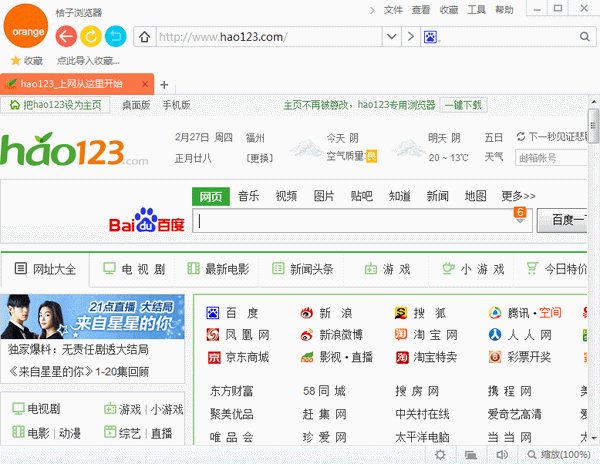Image resolution: width=600 pixels, height=464 pixels.
Task: Select the 视频 search tab
Action: (x=286, y=196)
